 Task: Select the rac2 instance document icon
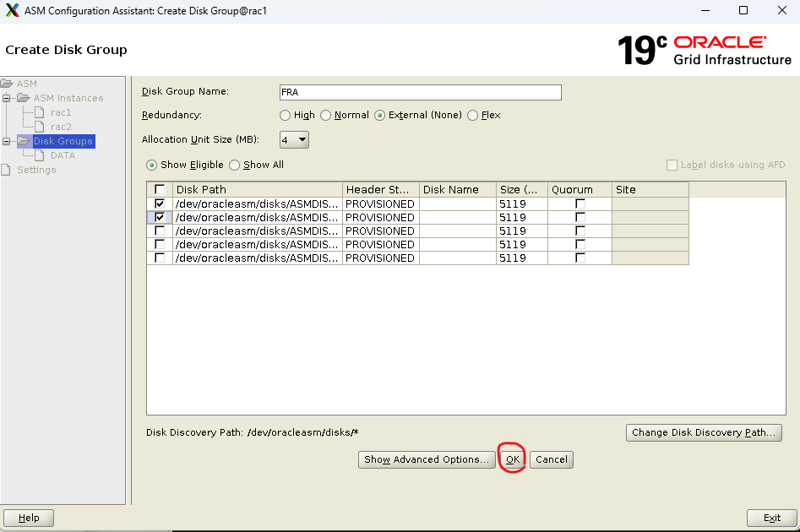tap(40, 127)
